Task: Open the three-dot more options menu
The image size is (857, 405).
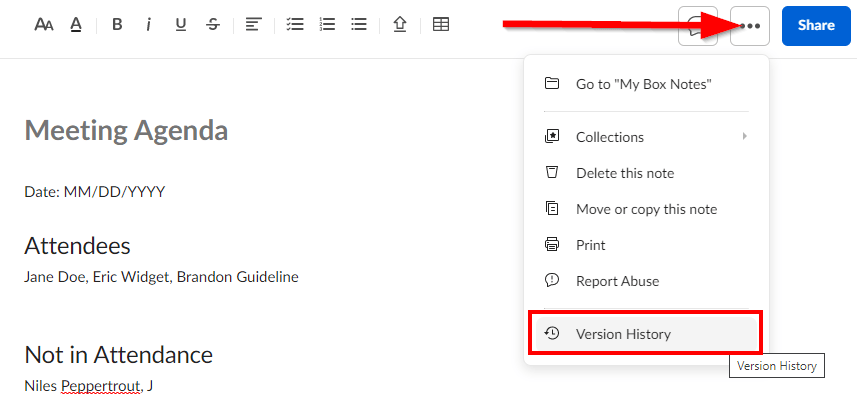Action: [750, 26]
